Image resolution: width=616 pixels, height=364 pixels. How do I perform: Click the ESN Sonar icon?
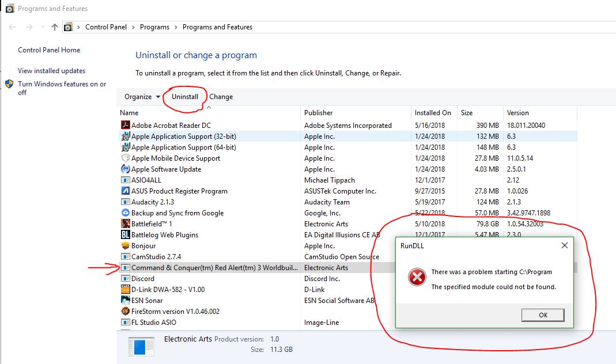point(125,301)
